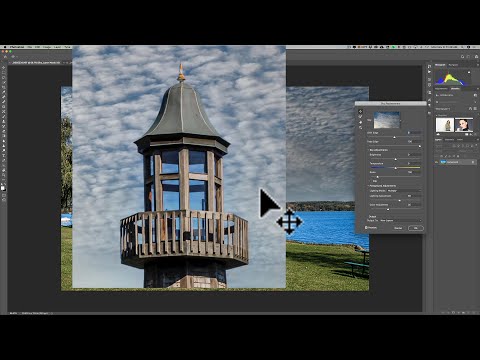The image size is (480, 360).
Task: Click the search icon at top right
Action: [x=462, y=57]
